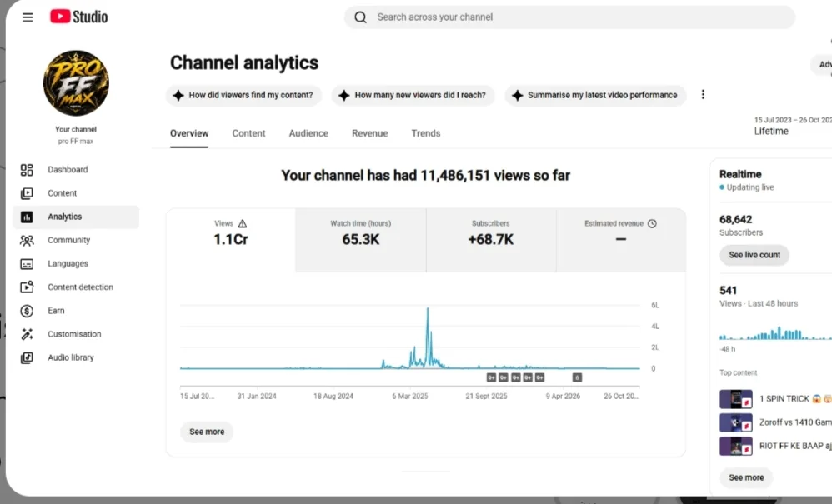Ask 'How did viewers find my content?'

click(243, 96)
